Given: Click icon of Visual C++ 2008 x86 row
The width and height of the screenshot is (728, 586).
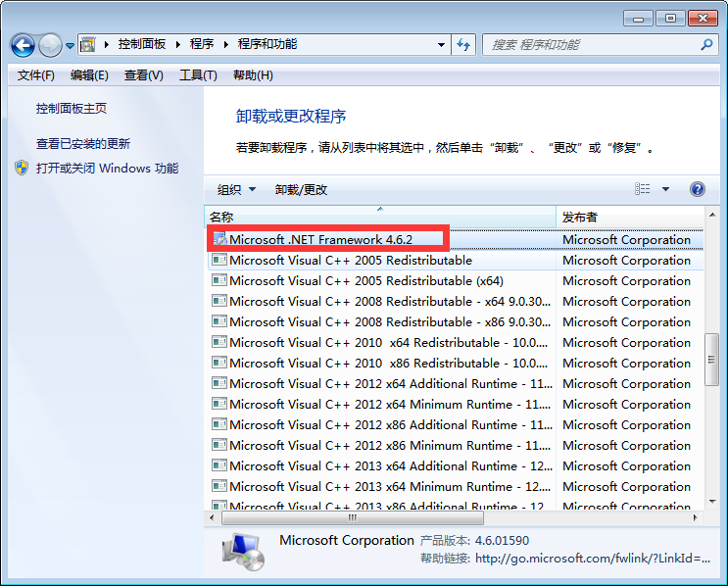Looking at the screenshot, I should click(x=219, y=320).
